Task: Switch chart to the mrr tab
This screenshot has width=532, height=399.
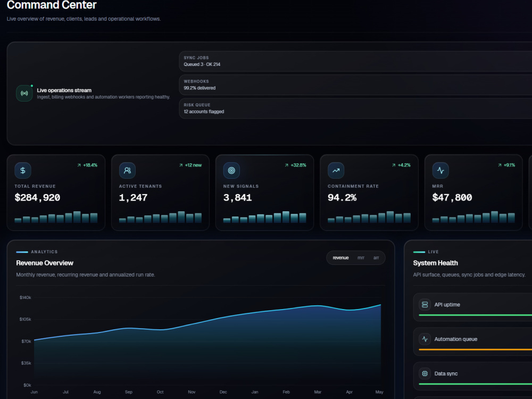Action: (361, 258)
